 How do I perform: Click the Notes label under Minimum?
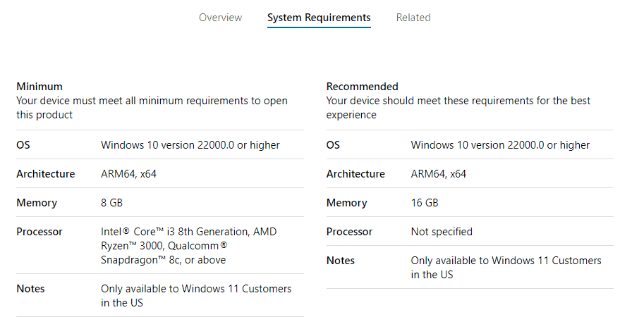tap(30, 289)
